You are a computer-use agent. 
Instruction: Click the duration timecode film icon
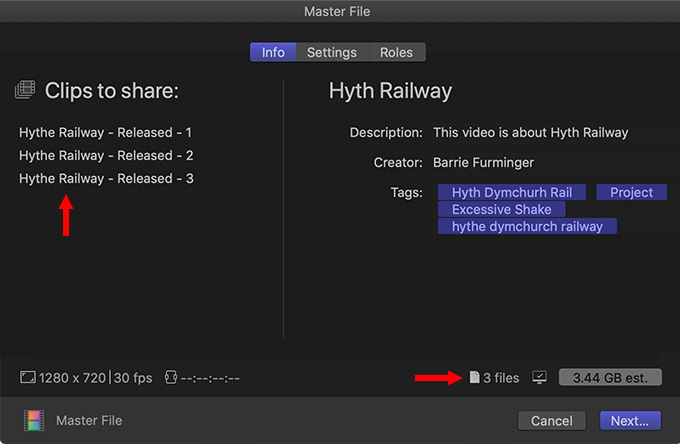coord(171,377)
